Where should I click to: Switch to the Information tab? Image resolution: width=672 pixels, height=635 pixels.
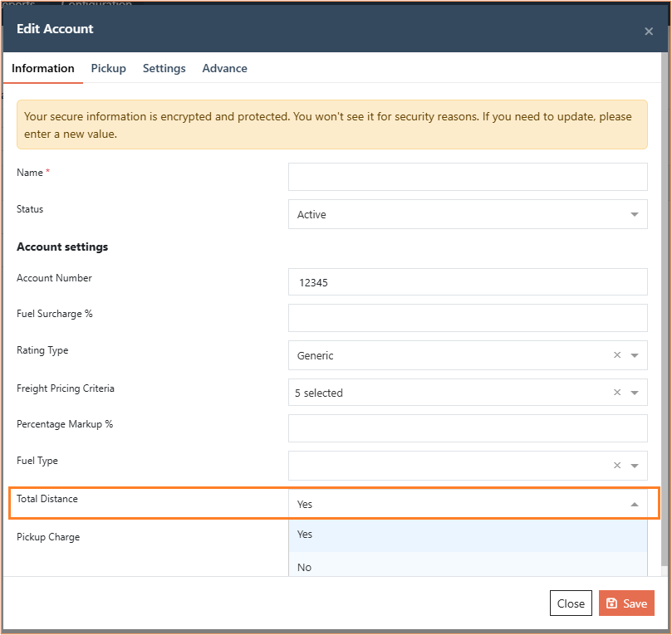[x=43, y=69]
